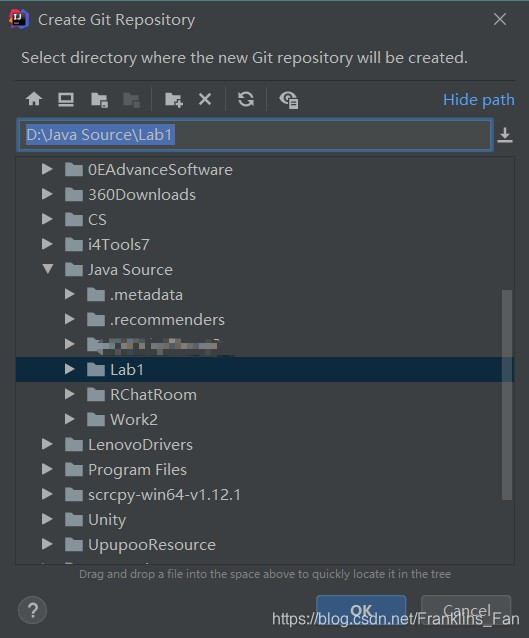Expand the Lab1 folder arrow
The height and width of the screenshot is (638, 529).
click(70, 369)
